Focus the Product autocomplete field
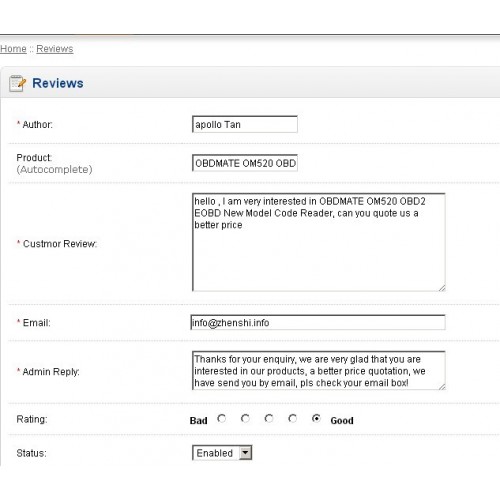Screen dimensions: 500x500 point(245,163)
